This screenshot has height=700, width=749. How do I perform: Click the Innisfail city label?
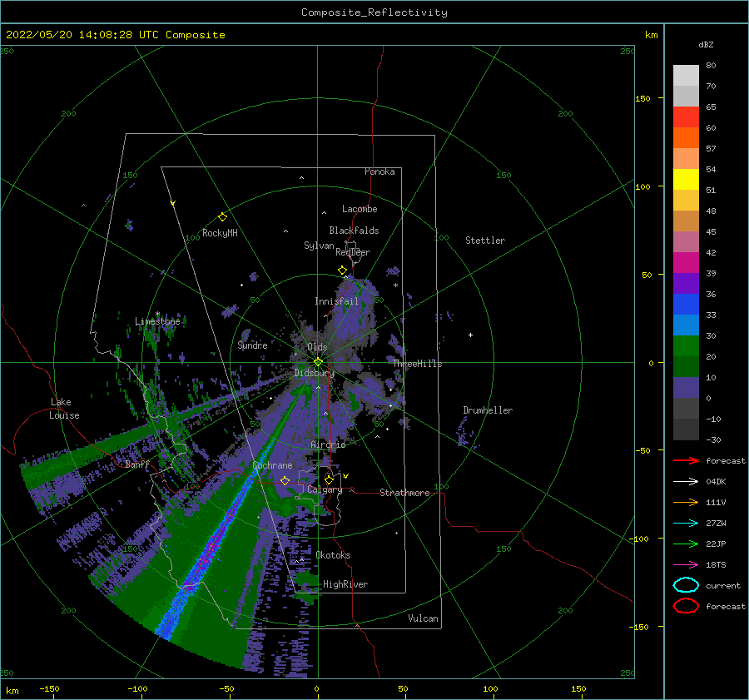(x=336, y=301)
